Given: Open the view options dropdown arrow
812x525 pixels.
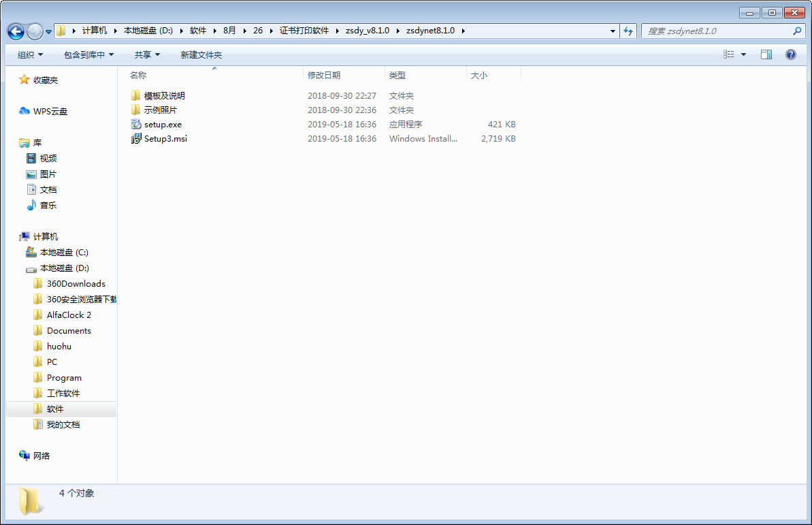Looking at the screenshot, I should click(x=743, y=54).
